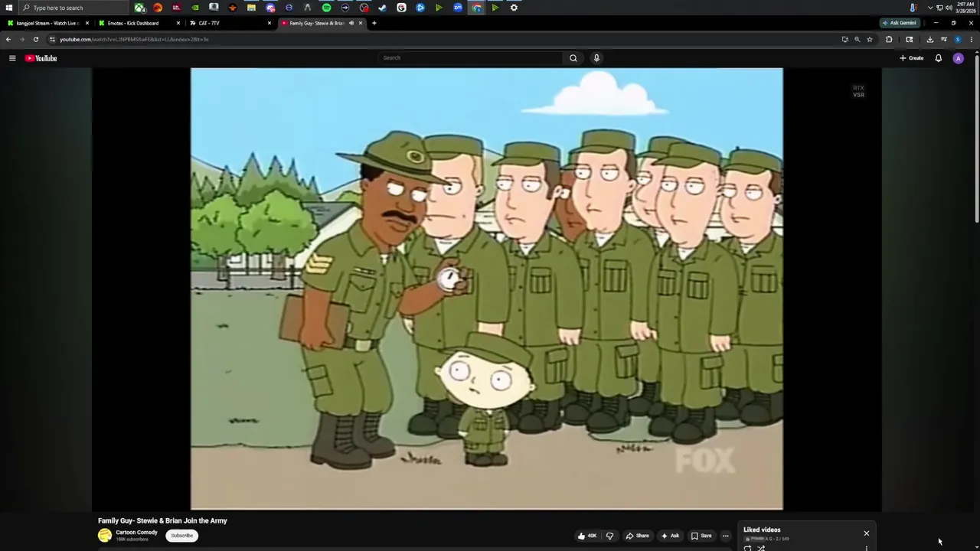Save the video to a playlist
This screenshot has width=980, height=551.
coord(701,536)
